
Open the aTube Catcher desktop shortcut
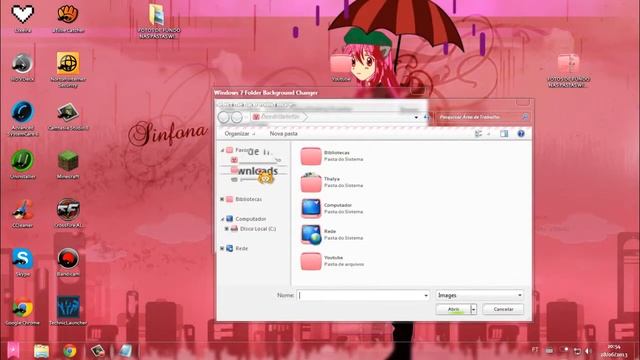click(x=68, y=17)
